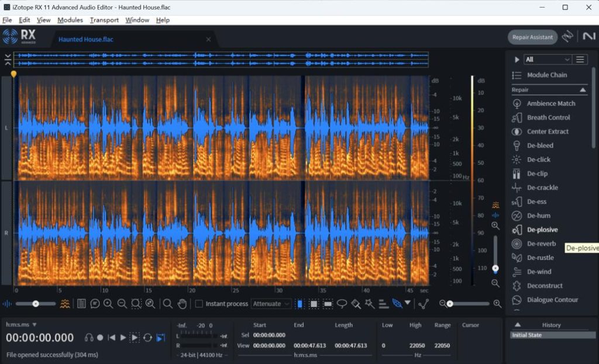Image resolution: width=599 pixels, height=364 pixels.
Task: Enable the Instant process checkbox
Action: pos(198,303)
